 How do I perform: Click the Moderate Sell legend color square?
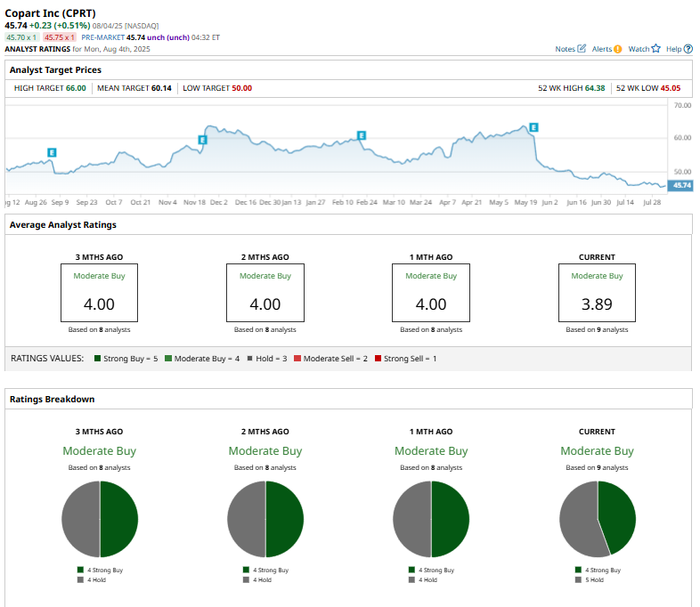point(297,358)
